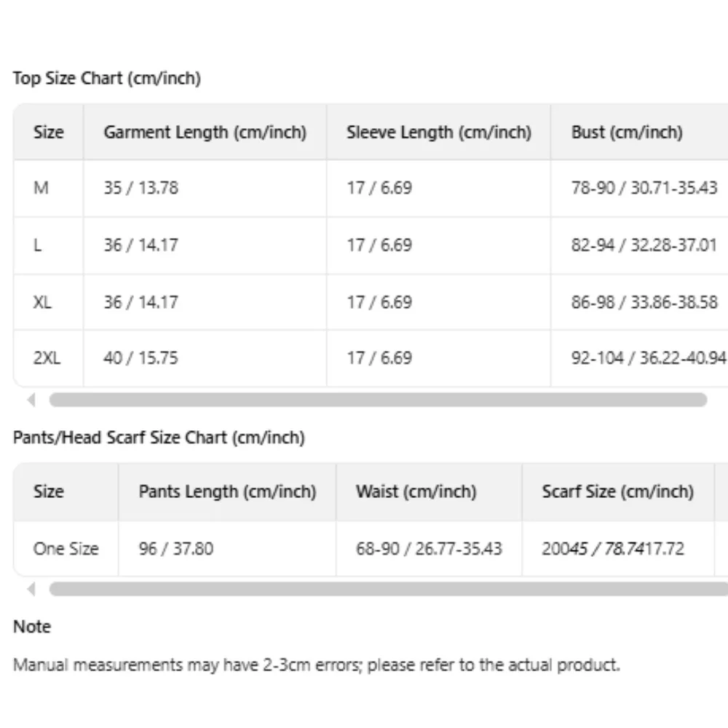Select the M bust value 78-90 / 30.71-35.43
Image resolution: width=728 pixels, height=728 pixels.
pos(644,188)
